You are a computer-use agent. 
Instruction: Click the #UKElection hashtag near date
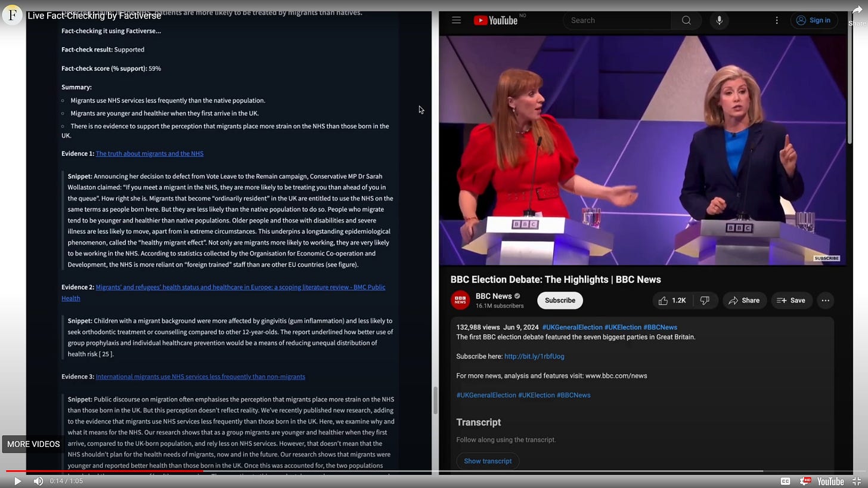(x=622, y=327)
